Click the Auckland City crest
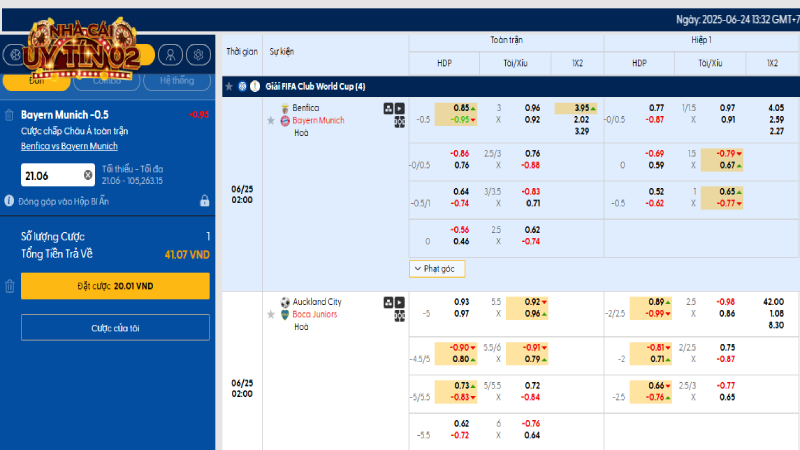Image resolution: width=800 pixels, height=450 pixels. 285,302
